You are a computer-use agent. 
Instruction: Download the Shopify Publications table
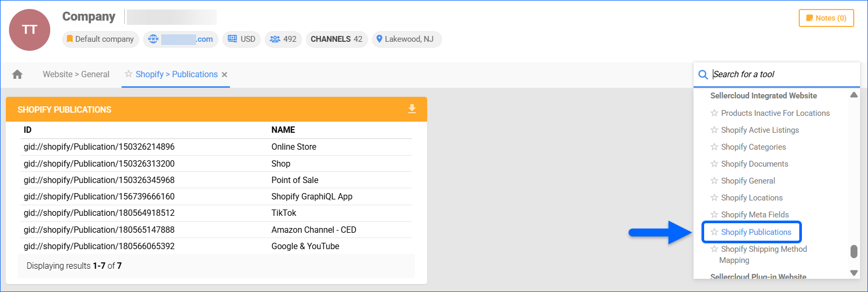(412, 109)
